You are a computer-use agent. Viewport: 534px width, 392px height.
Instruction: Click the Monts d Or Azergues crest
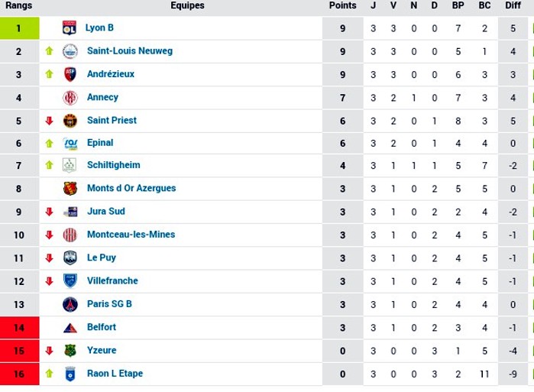[70, 189]
